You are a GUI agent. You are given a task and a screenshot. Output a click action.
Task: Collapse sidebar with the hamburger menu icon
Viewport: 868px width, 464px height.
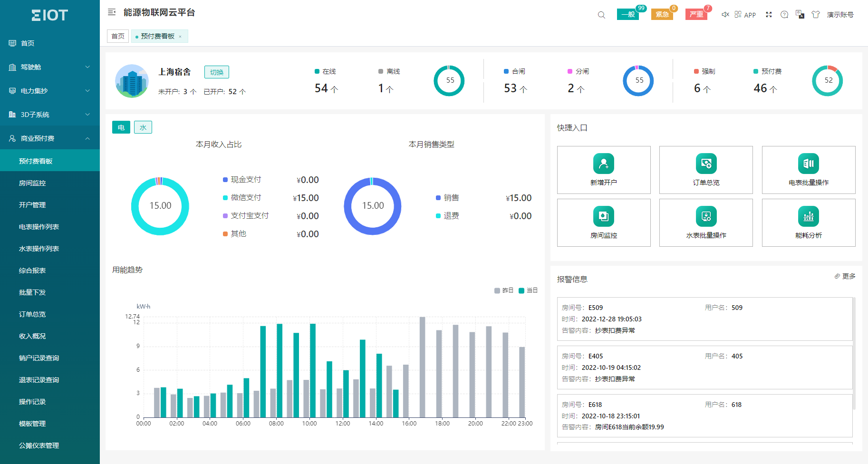[112, 12]
